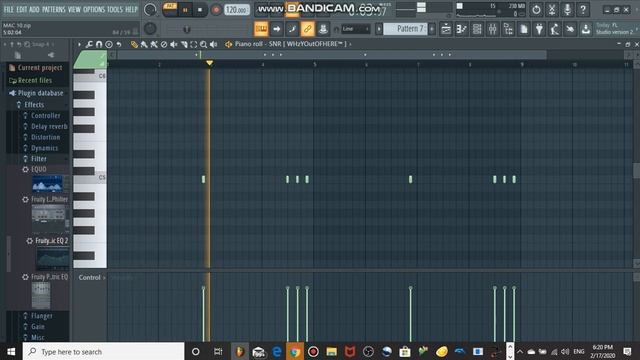Viewport: 640px width, 360px height.
Task: Open Chrome from the taskbar
Action: tap(295, 351)
